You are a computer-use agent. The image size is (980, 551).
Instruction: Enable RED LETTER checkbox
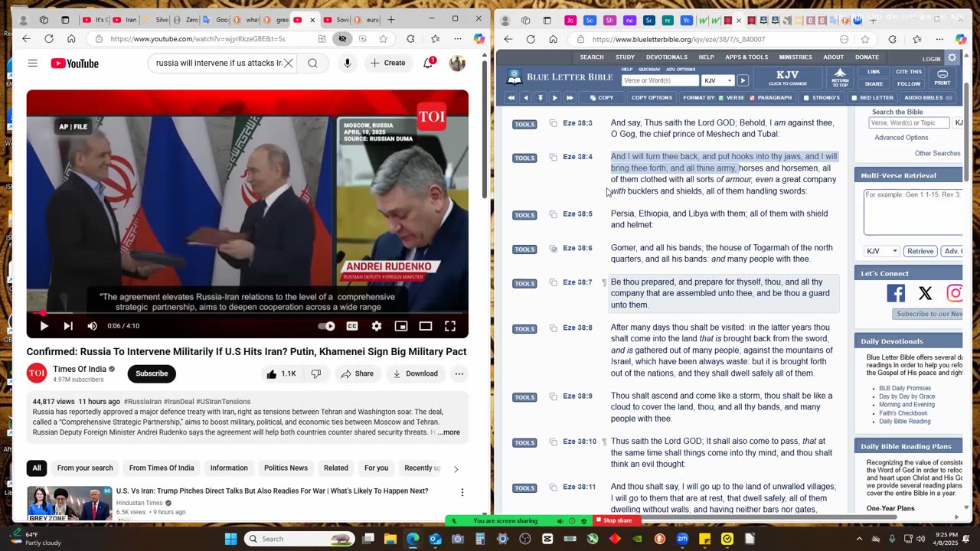[x=854, y=98]
